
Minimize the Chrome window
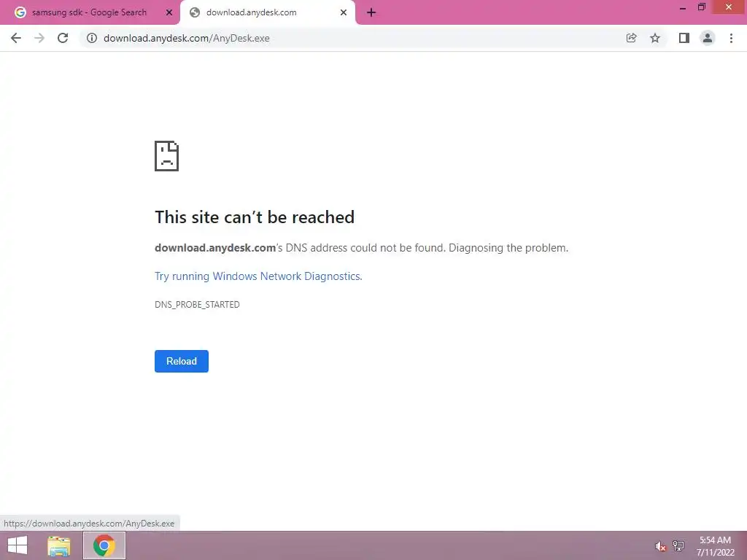[683, 8]
